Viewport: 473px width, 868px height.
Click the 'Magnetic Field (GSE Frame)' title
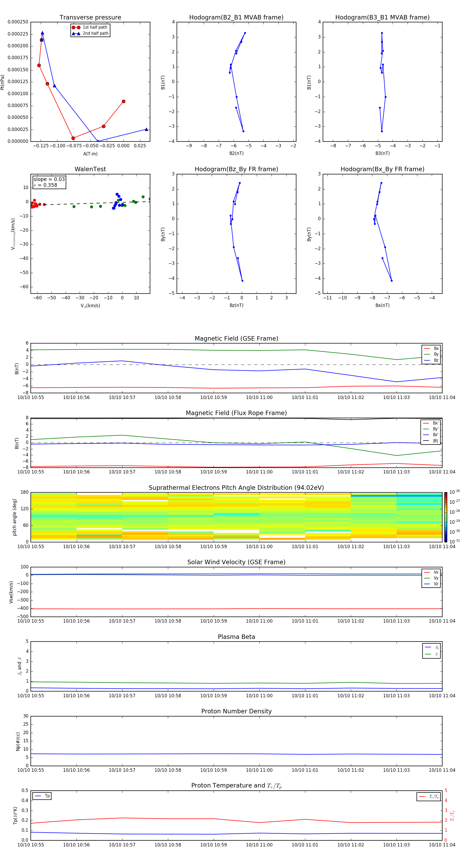click(x=236, y=339)
